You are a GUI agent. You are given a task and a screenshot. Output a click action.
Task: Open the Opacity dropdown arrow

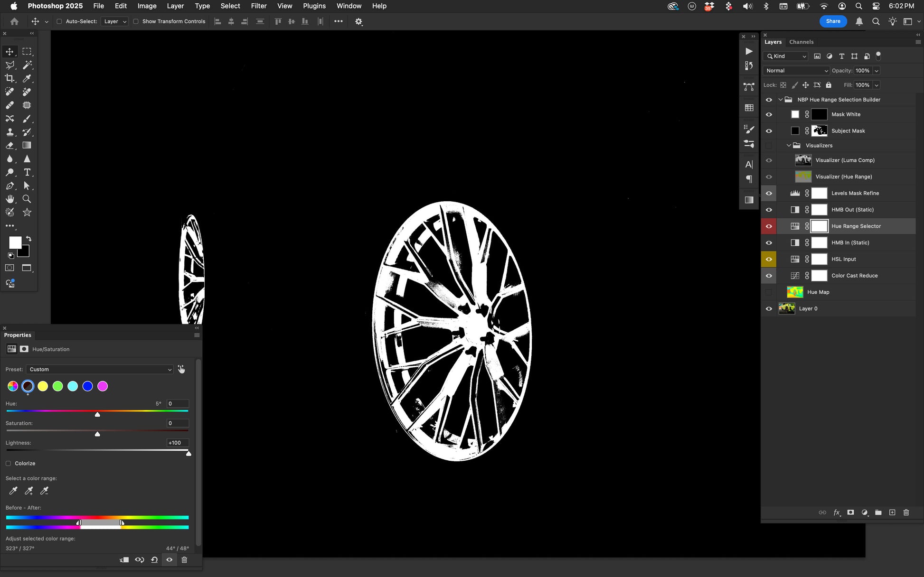(x=877, y=71)
